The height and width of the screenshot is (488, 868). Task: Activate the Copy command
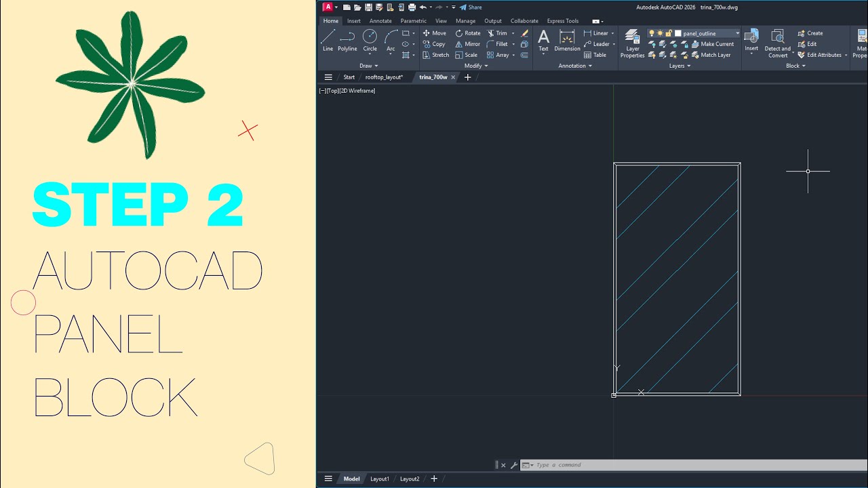tap(434, 44)
